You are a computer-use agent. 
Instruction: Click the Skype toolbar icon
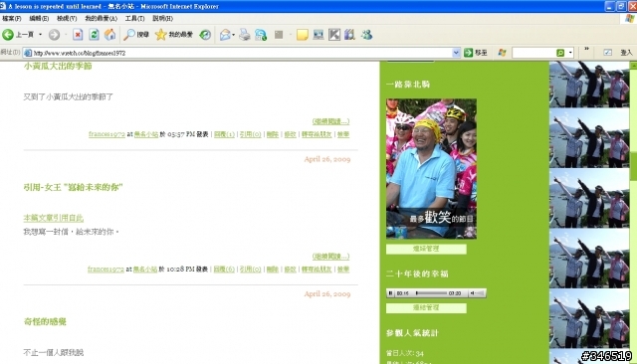coord(261,35)
